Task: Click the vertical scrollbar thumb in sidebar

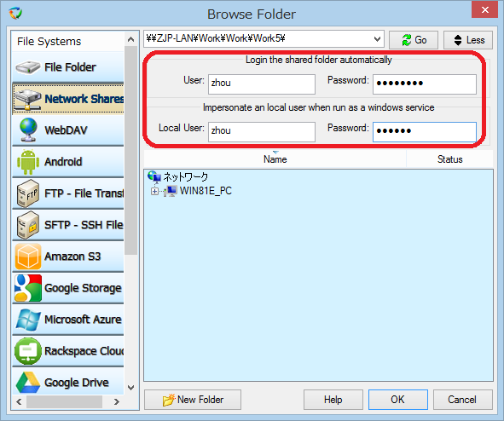Action: (x=130, y=150)
